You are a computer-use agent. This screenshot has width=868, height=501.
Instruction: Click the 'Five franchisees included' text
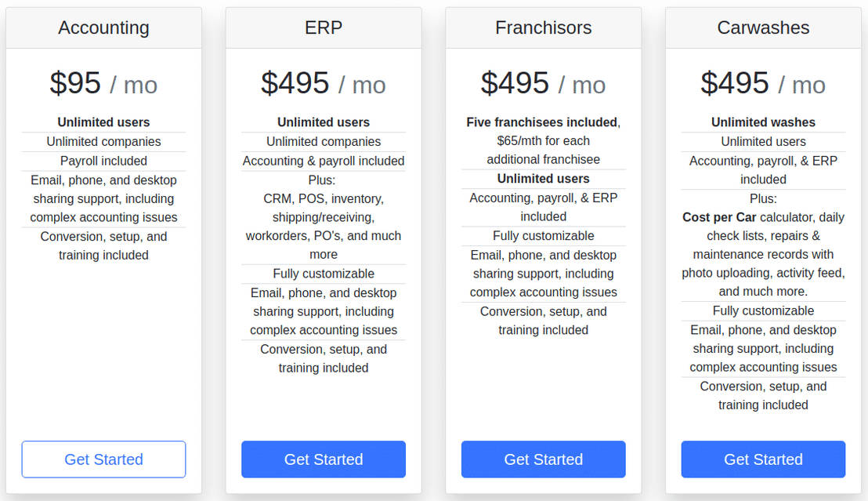[541, 122]
